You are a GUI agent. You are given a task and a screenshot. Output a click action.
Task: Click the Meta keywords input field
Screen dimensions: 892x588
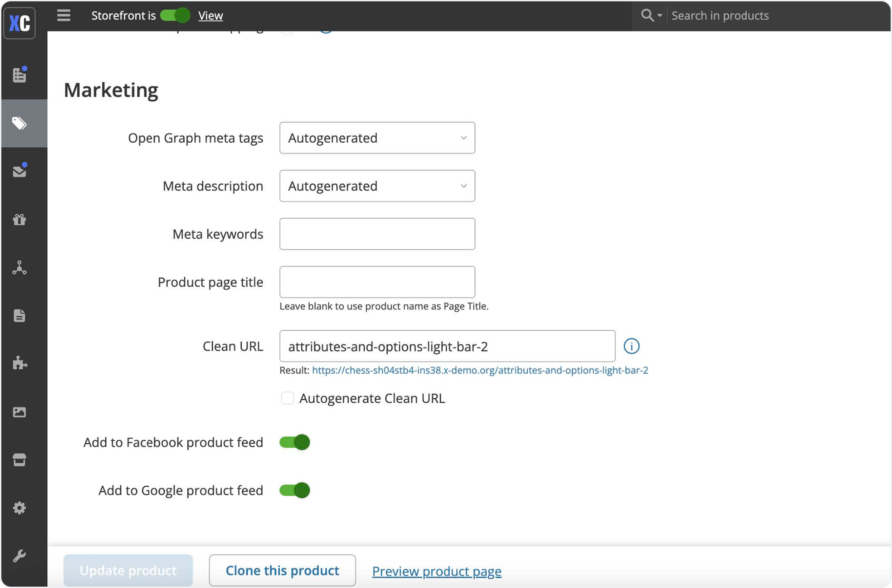377,234
